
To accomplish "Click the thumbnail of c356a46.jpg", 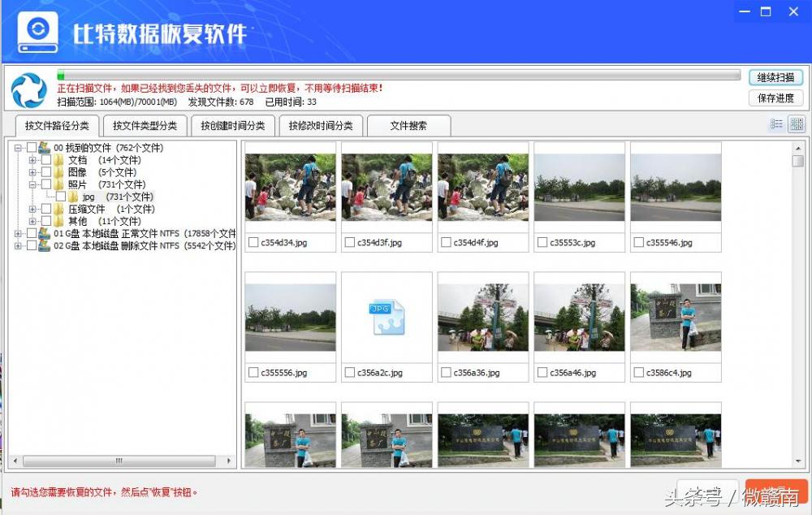I will (579, 318).
